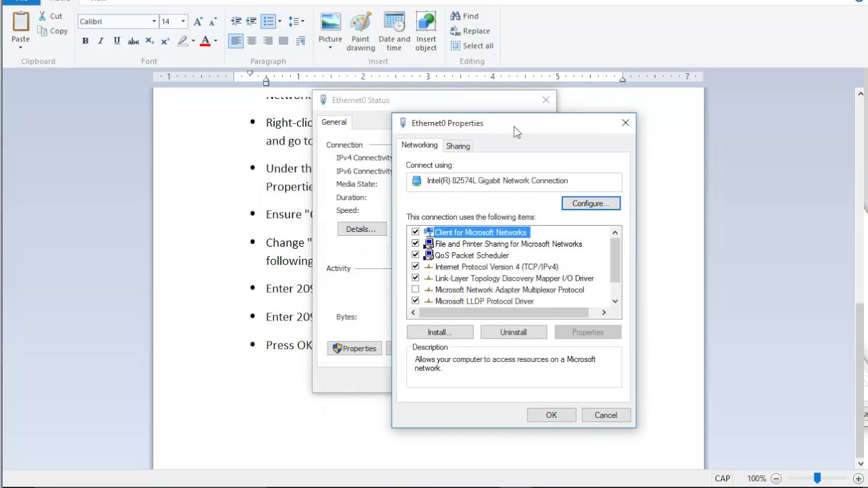Select General tab in Ethernet0 Status

pyautogui.click(x=334, y=122)
